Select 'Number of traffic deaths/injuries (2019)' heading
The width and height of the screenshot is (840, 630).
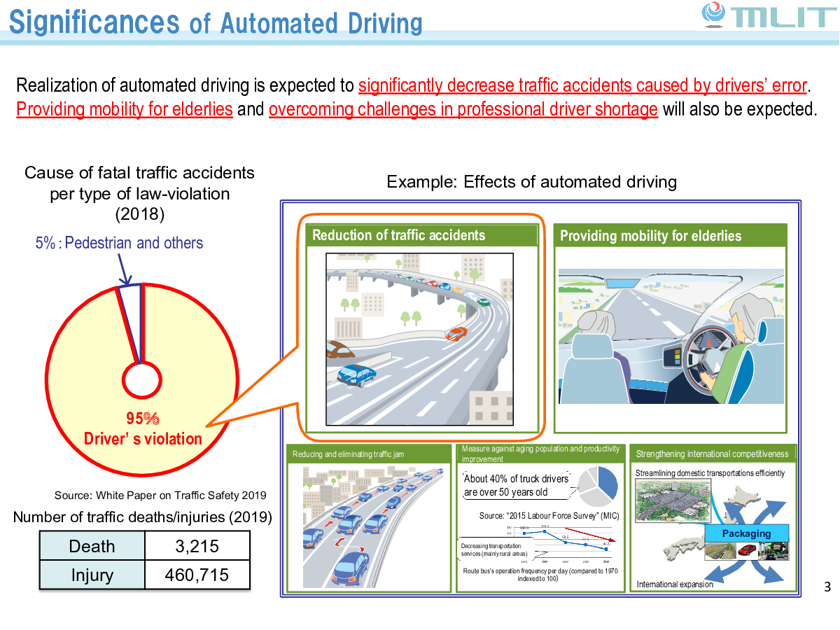[x=143, y=518]
